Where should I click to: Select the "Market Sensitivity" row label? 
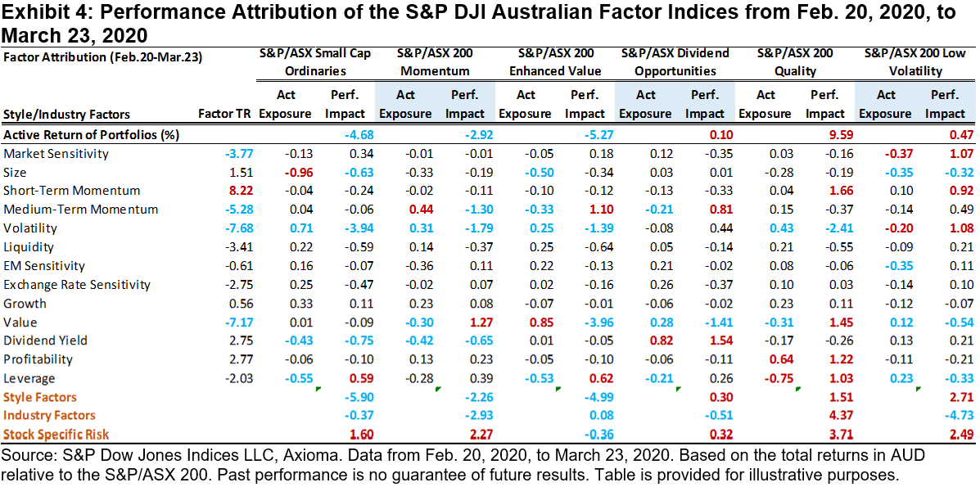[x=56, y=153]
